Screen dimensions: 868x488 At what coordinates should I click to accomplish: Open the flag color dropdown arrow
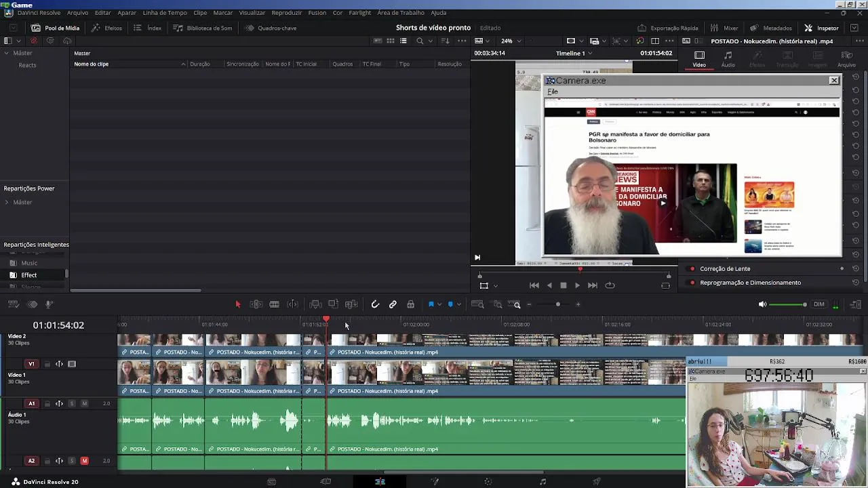coord(439,304)
